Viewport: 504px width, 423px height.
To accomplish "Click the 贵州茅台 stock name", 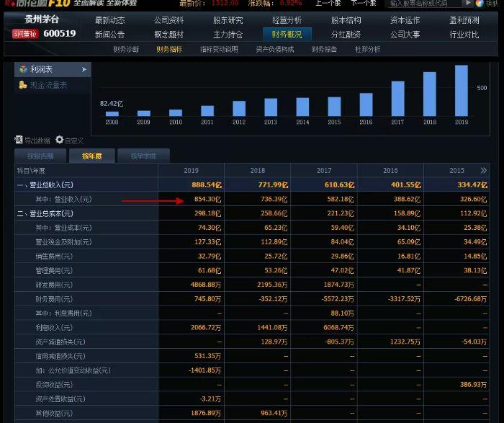I will tap(42, 19).
